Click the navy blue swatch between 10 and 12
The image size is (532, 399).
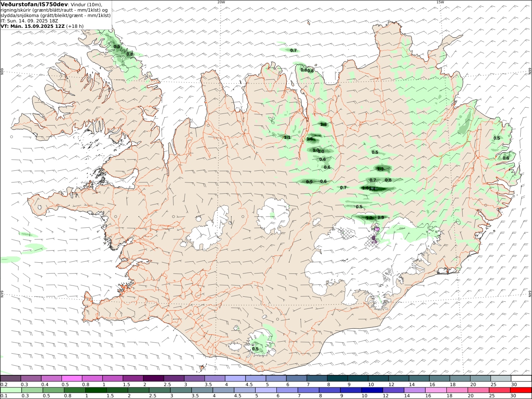click(372, 390)
